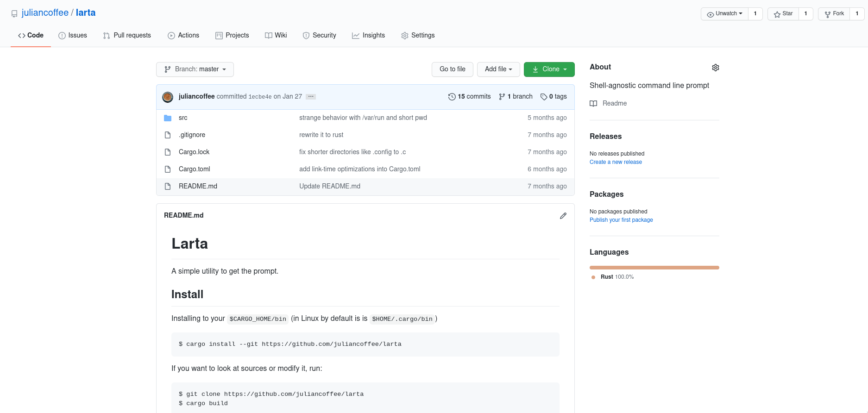868x413 pixels.
Task: Open the Cargo.toml file
Action: (x=195, y=169)
